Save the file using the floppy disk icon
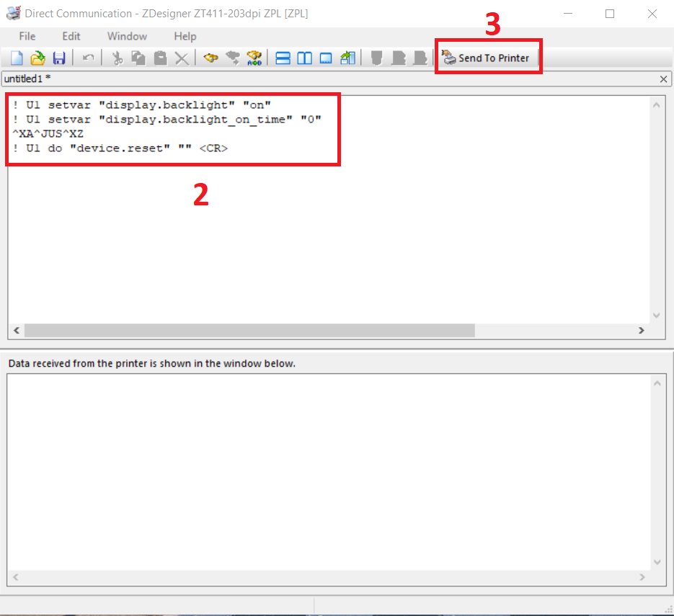 59,58
